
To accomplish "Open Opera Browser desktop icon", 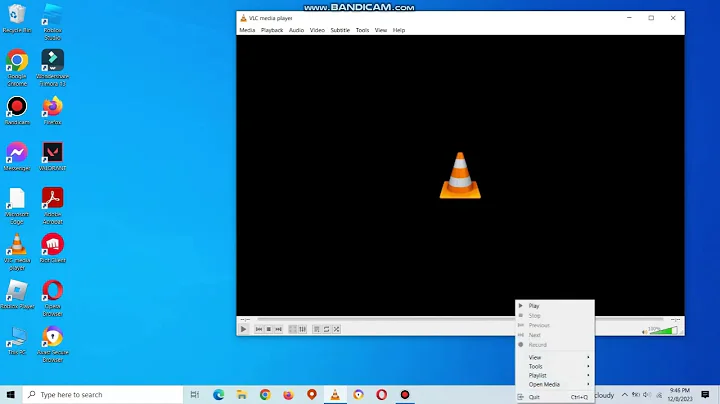I will 52,298.
